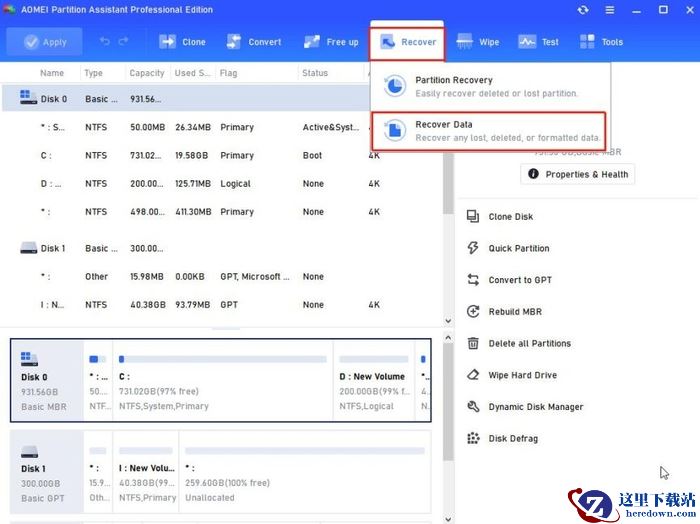Open Dynamic Disk Manager
The width and height of the screenshot is (700, 524).
536,407
